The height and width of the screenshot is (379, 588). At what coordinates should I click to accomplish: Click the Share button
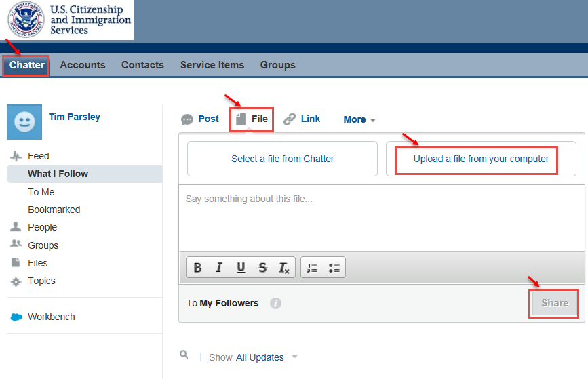click(x=554, y=303)
